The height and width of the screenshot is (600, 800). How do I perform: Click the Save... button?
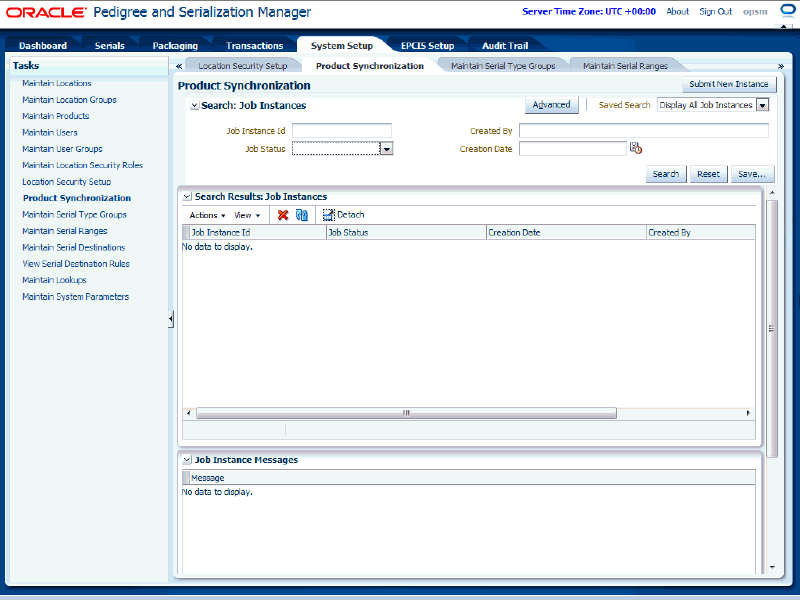point(752,174)
